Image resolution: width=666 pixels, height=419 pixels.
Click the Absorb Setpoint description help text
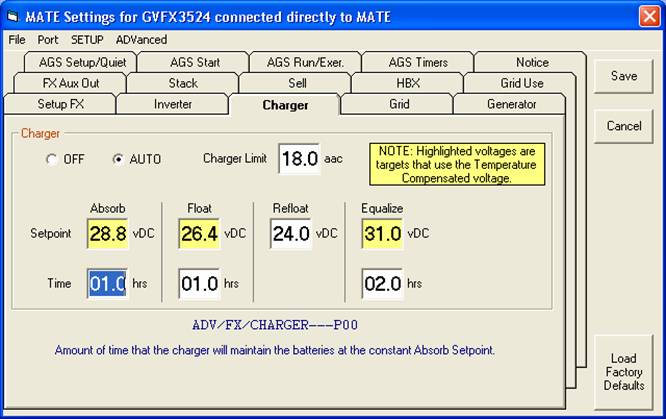(x=275, y=350)
